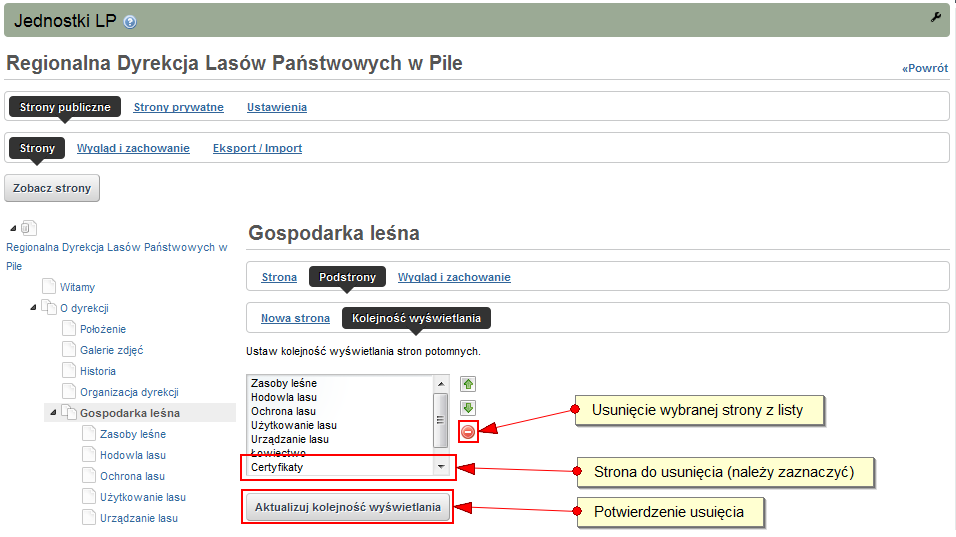
Task: Switch to Strony prywatne tab
Action: click(179, 107)
